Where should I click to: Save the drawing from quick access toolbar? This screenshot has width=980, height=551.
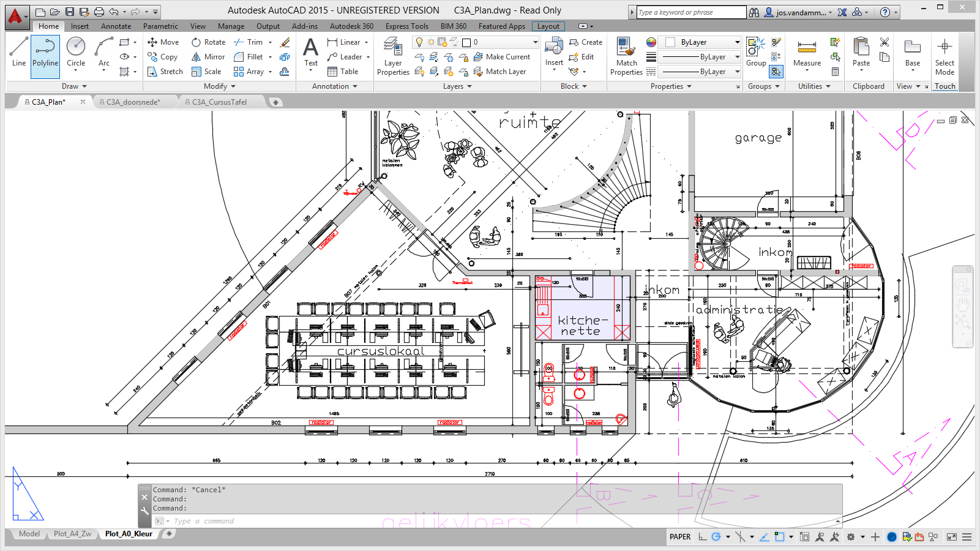70,12
